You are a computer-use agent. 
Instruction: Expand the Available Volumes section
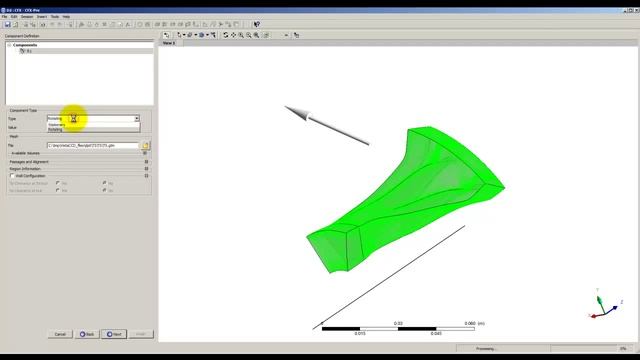(145, 153)
